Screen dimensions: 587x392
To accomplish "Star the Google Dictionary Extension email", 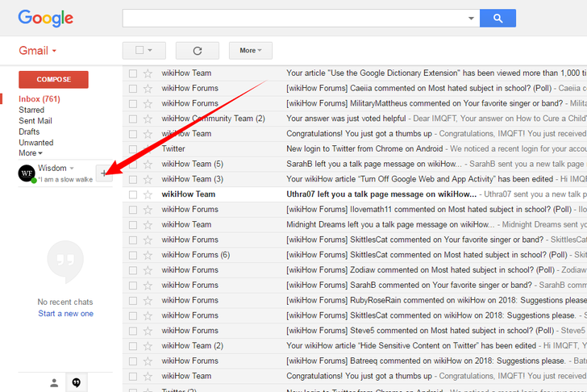I will click(x=148, y=73).
